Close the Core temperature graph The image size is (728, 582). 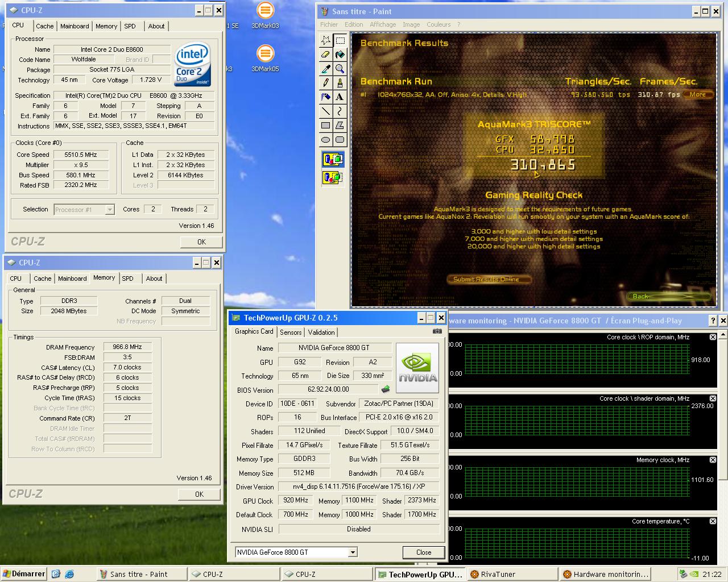(713, 521)
